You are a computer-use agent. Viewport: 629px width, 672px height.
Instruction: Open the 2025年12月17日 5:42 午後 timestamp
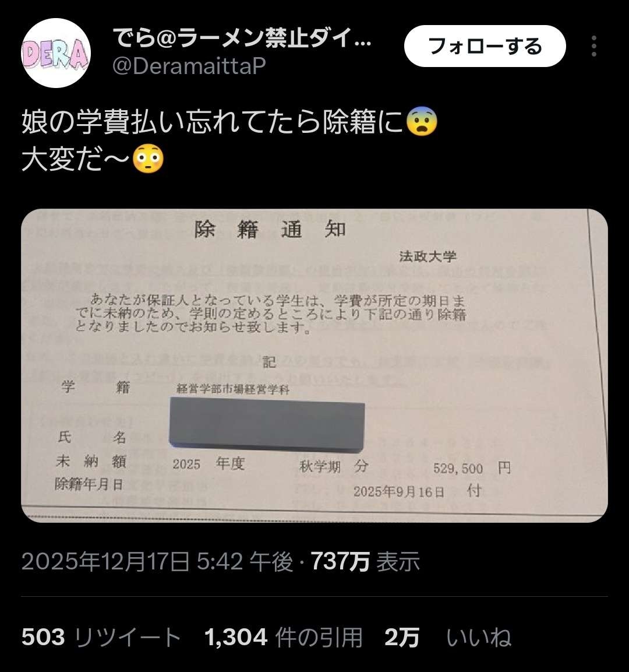tap(157, 561)
